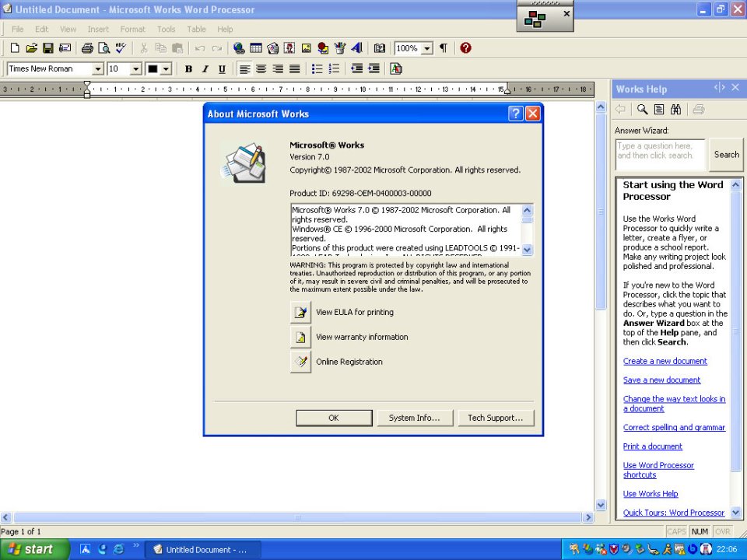Click the Save icon in the toolbar
The width and height of the screenshot is (747, 560).
coord(48,48)
